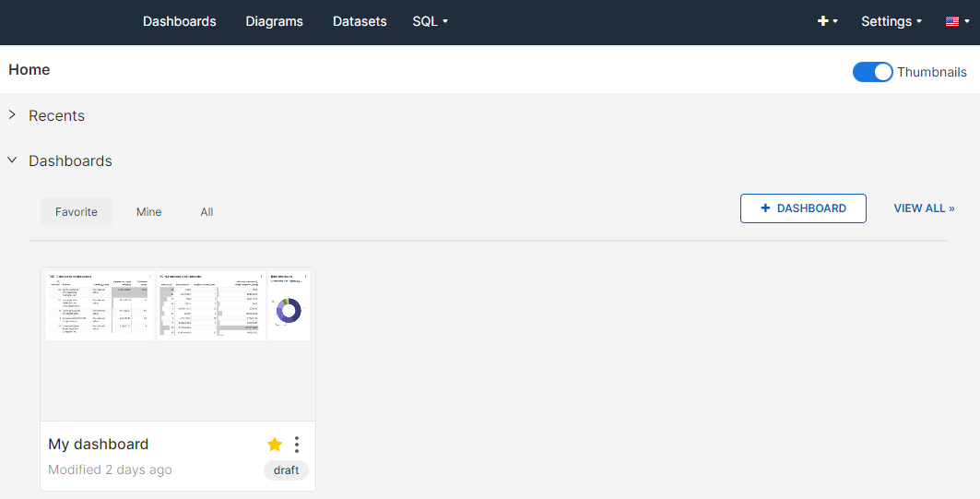This screenshot has height=499, width=980.
Task: Select the Favorite tab
Action: (77, 212)
